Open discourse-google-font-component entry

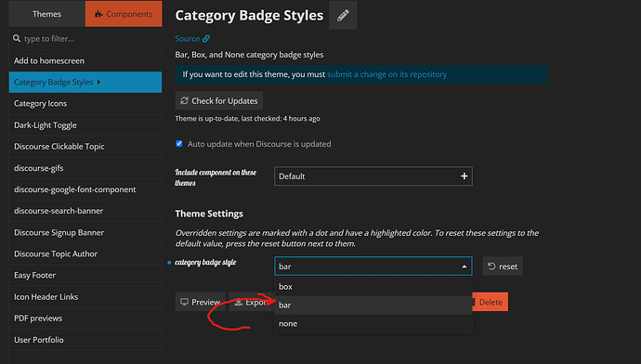(x=85, y=189)
